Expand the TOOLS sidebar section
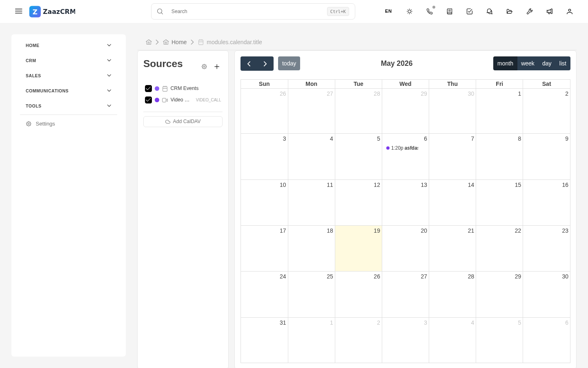 point(69,106)
